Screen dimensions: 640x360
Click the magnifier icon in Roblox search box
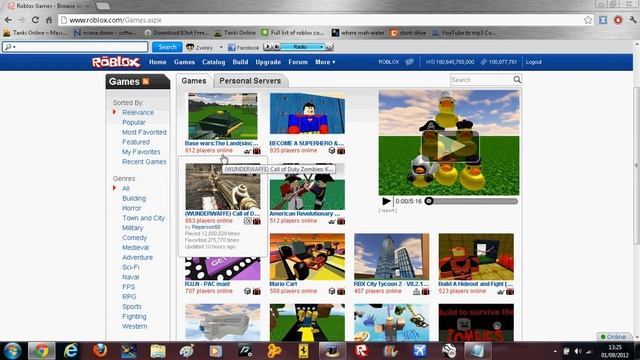coord(517,79)
